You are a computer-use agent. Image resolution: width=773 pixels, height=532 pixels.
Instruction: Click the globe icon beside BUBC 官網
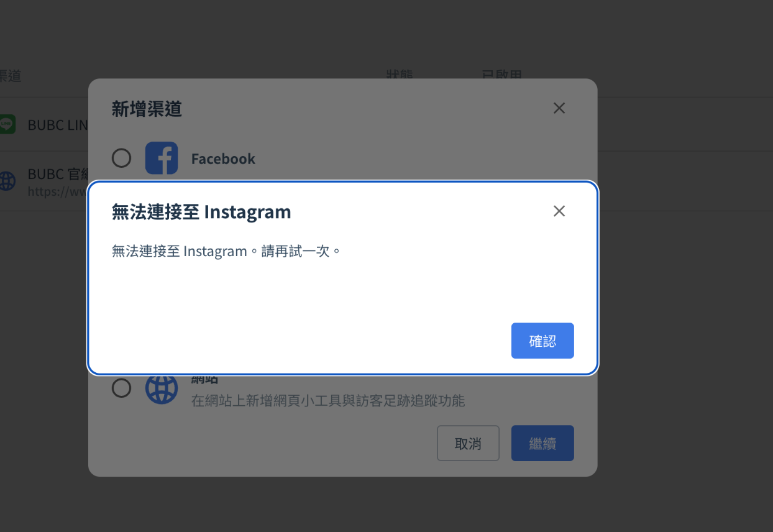7,181
